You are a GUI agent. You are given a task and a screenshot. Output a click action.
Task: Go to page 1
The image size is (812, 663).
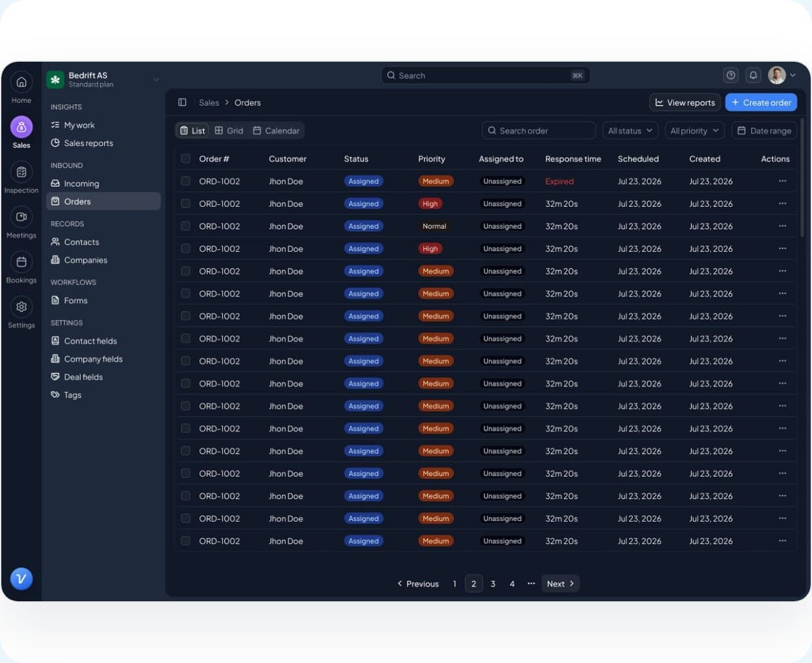coord(455,583)
